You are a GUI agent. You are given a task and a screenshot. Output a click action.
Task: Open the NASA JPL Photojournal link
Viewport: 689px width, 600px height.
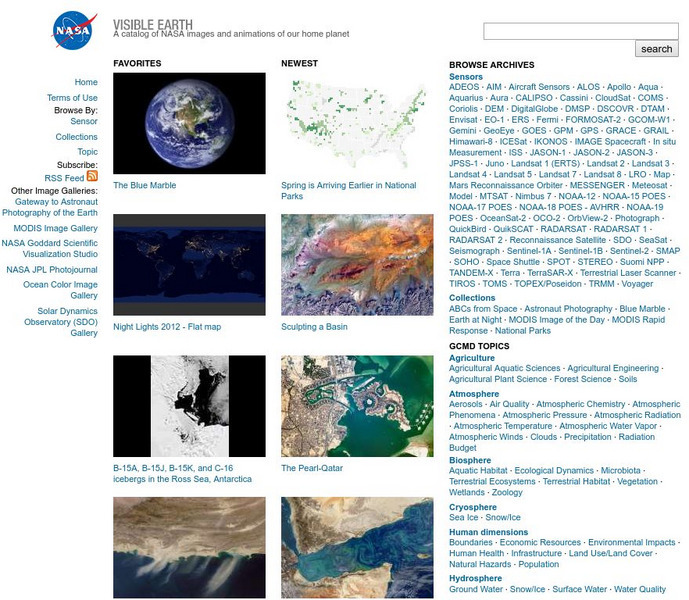[52, 269]
